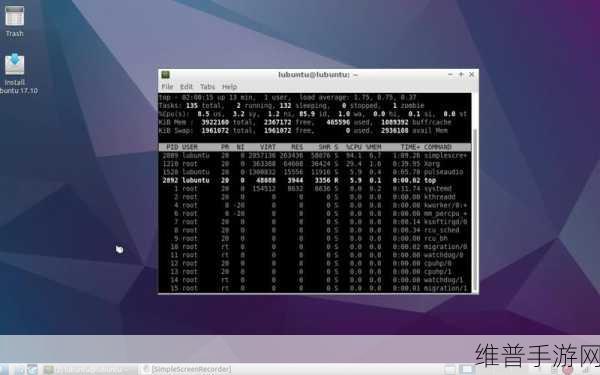Click the VIRT column header in top
Screen dimensions: 600x375
267,147
